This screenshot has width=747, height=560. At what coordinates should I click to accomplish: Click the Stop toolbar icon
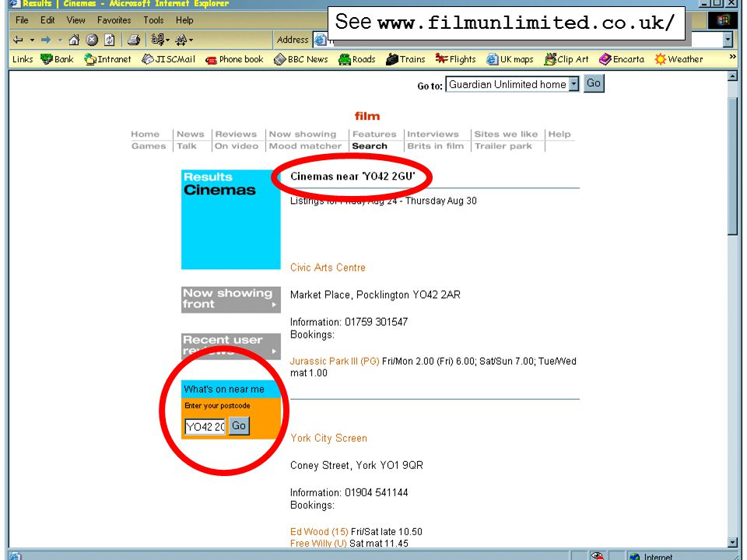(92, 40)
